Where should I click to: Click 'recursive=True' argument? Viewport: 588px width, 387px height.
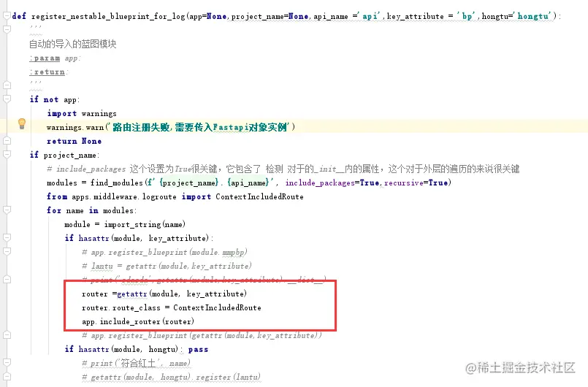click(x=416, y=183)
